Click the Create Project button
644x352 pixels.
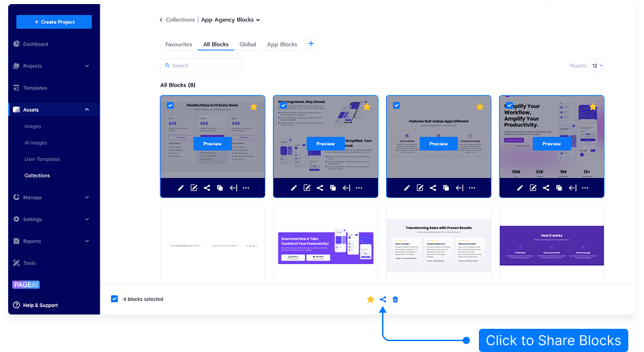click(x=54, y=22)
